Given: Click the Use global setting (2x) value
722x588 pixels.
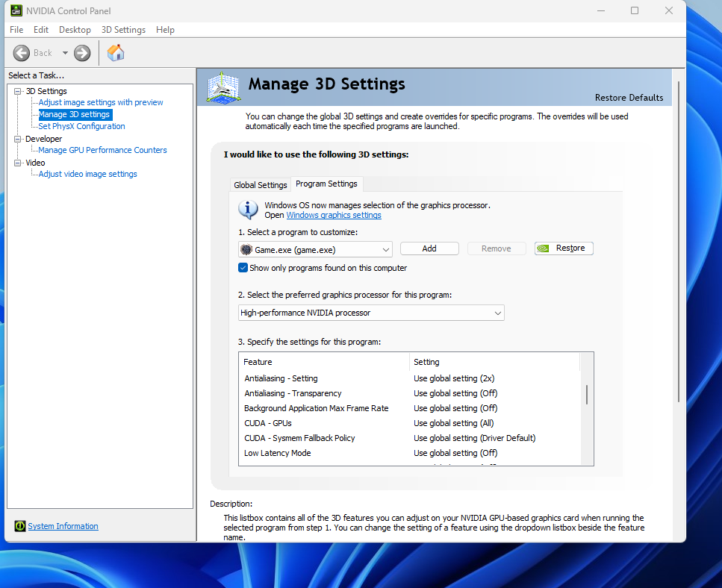Looking at the screenshot, I should [x=454, y=378].
